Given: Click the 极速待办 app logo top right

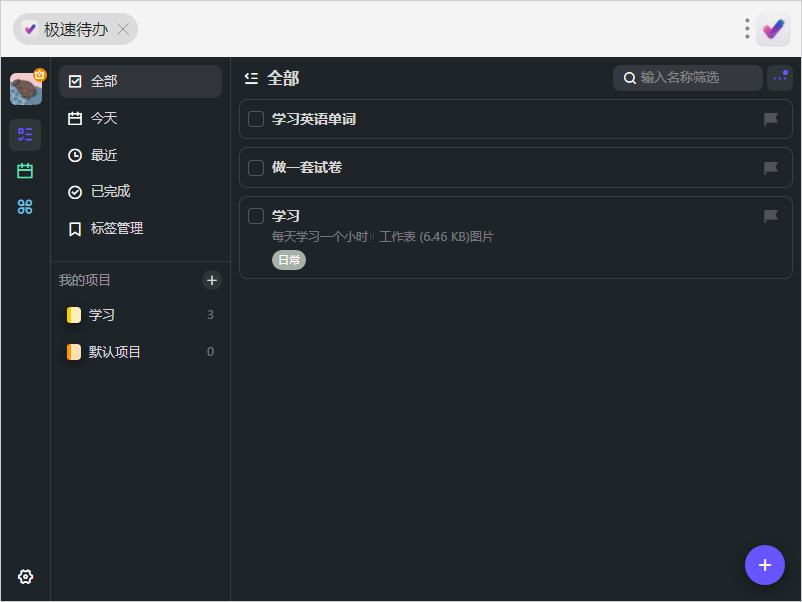Looking at the screenshot, I should coord(773,29).
